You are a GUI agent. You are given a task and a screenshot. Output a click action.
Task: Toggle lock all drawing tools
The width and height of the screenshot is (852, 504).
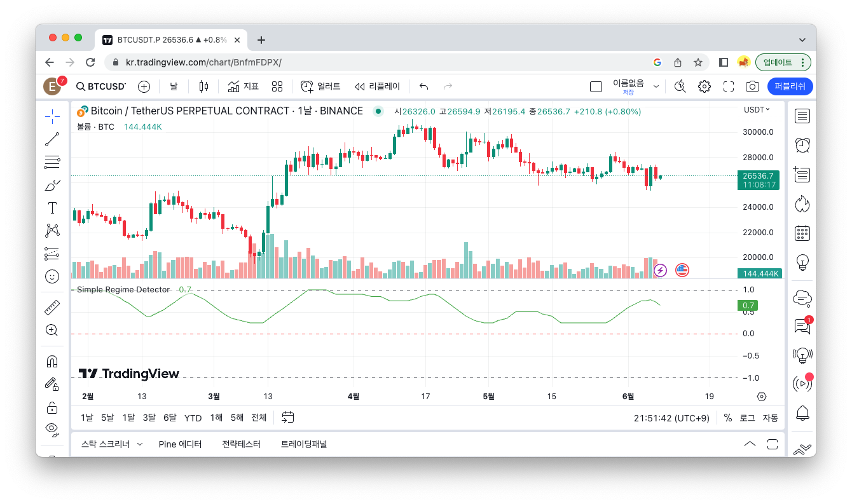52,407
